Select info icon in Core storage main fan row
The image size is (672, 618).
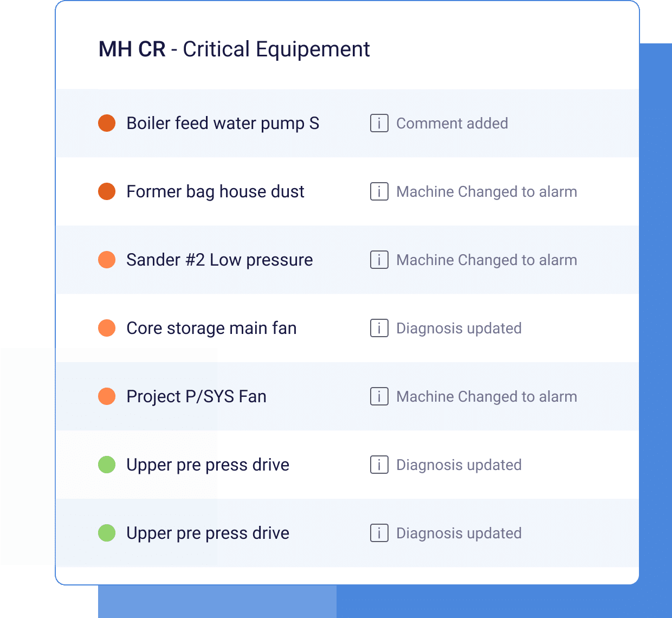click(x=379, y=329)
